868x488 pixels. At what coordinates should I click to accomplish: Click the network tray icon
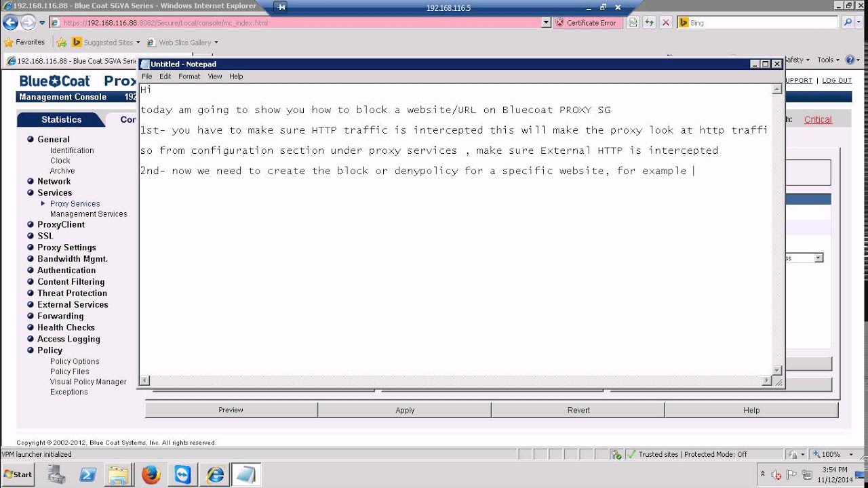806,474
